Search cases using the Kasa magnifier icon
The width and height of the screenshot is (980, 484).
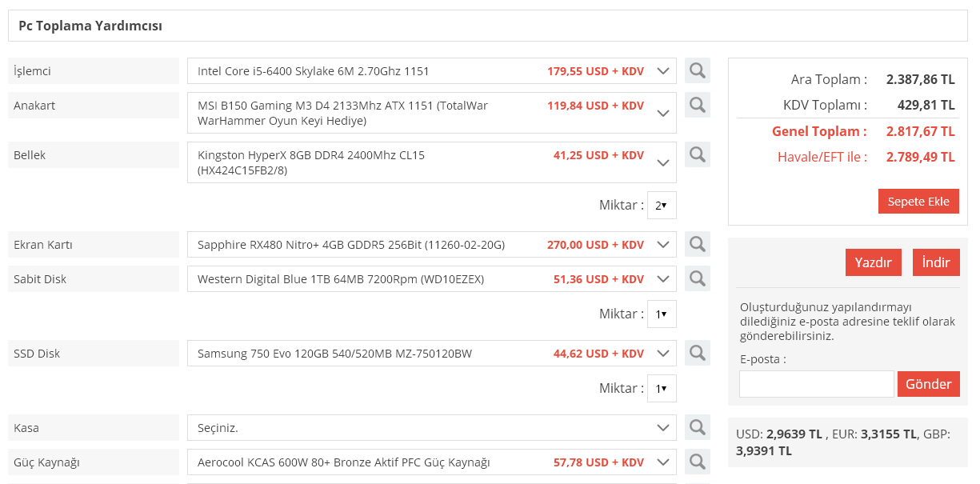click(x=698, y=427)
